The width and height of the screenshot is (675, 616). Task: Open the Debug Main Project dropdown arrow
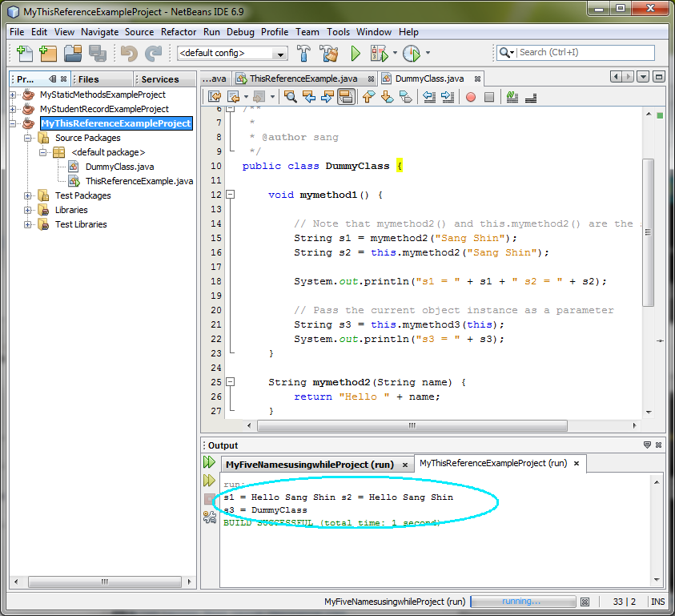pyautogui.click(x=395, y=54)
